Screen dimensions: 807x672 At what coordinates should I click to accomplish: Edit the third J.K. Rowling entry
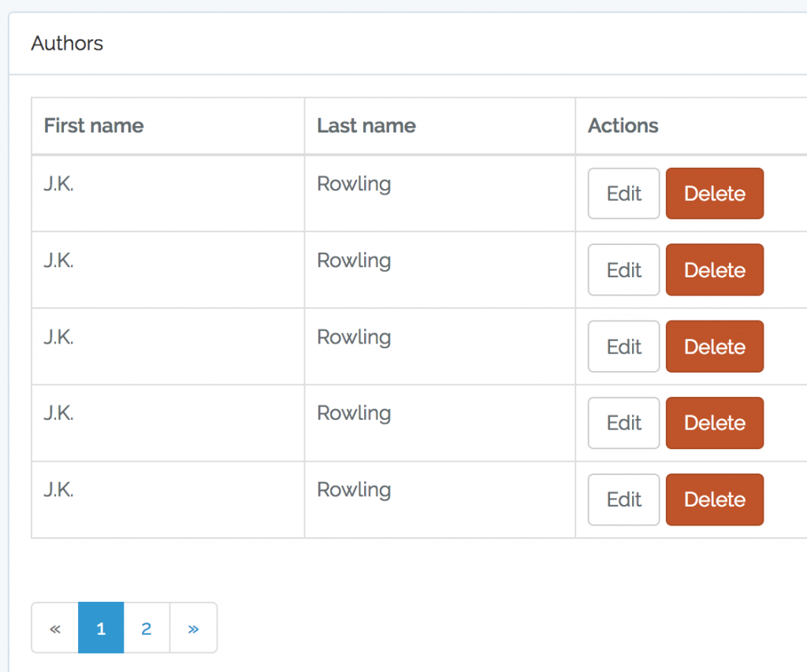click(623, 346)
